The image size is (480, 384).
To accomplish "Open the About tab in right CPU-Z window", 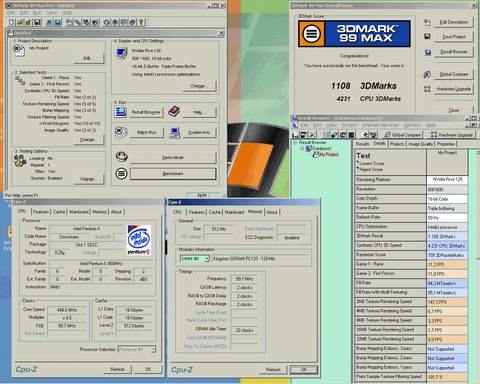I will [x=272, y=212].
